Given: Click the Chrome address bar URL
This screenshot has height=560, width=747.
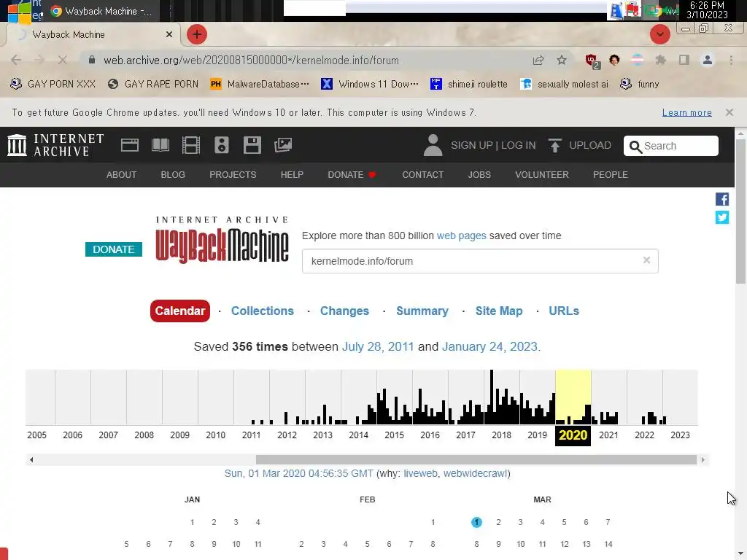Looking at the screenshot, I should [251, 61].
